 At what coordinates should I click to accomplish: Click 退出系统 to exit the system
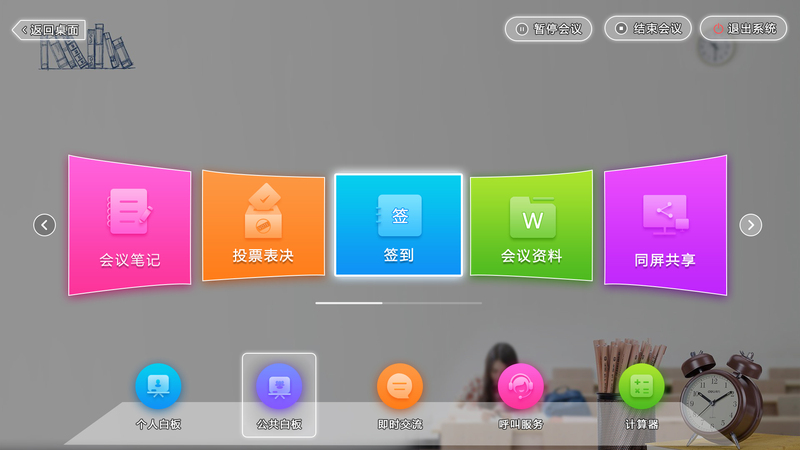tap(743, 29)
